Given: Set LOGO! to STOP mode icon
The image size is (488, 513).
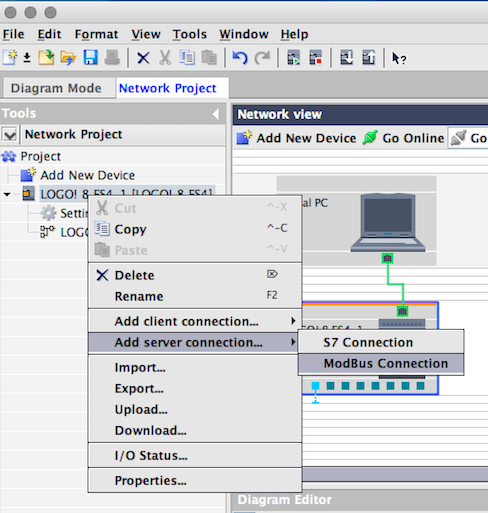Looking at the screenshot, I should pyautogui.click(x=315, y=58).
